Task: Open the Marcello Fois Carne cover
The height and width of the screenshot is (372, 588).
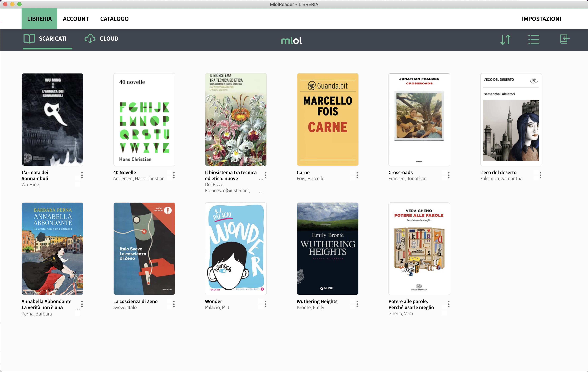Action: click(328, 119)
